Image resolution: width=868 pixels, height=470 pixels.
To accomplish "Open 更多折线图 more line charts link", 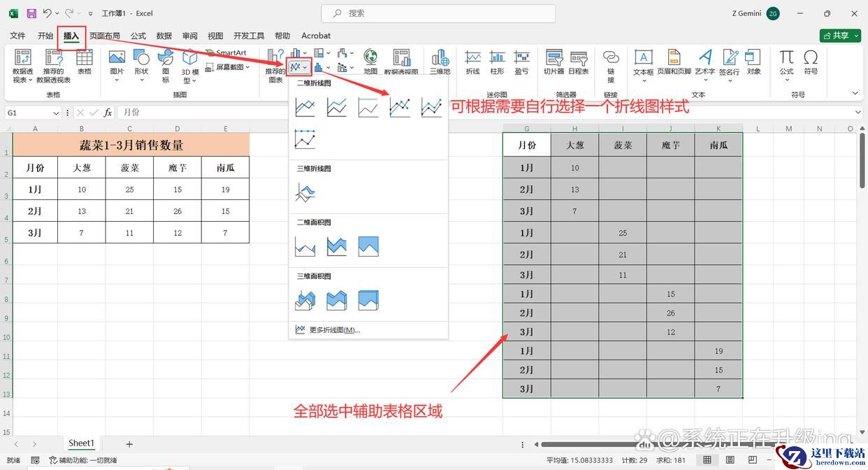I will pyautogui.click(x=334, y=330).
